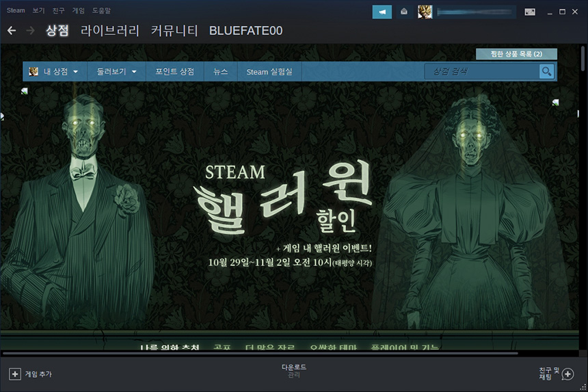Click the 친구 및 채팅 label
The width and height of the screenshot is (588, 392).
point(549,374)
